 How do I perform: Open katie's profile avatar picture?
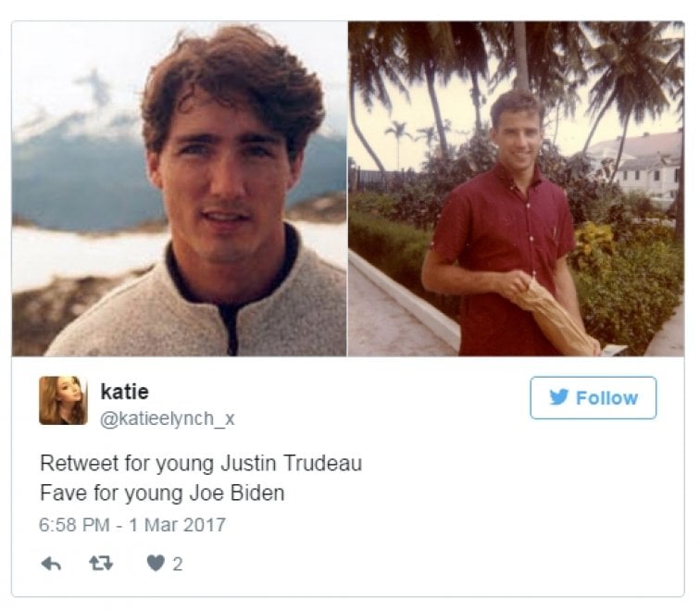[63, 400]
